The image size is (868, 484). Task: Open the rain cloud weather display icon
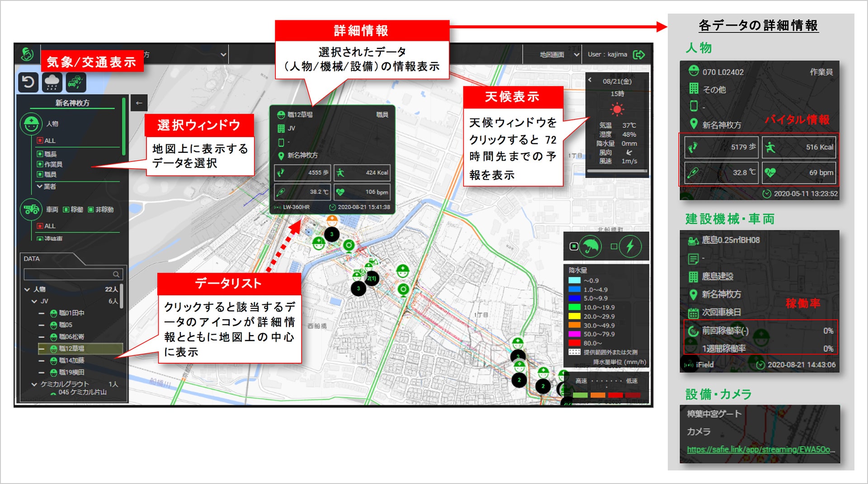[52, 82]
